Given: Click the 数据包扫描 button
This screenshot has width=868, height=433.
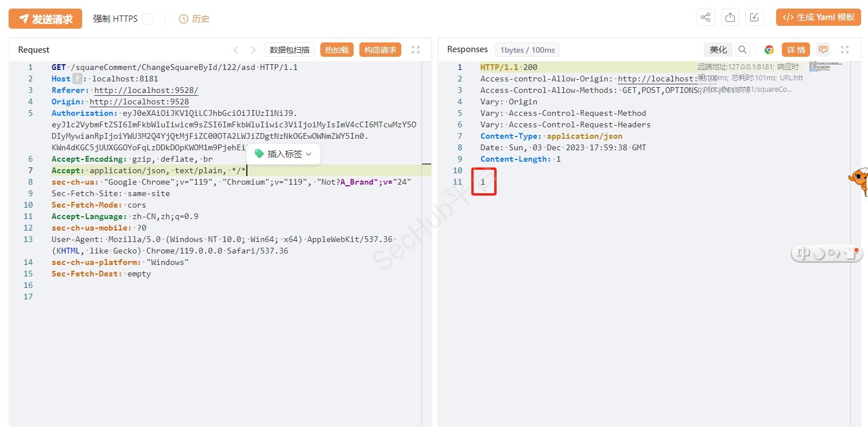Looking at the screenshot, I should click(289, 50).
